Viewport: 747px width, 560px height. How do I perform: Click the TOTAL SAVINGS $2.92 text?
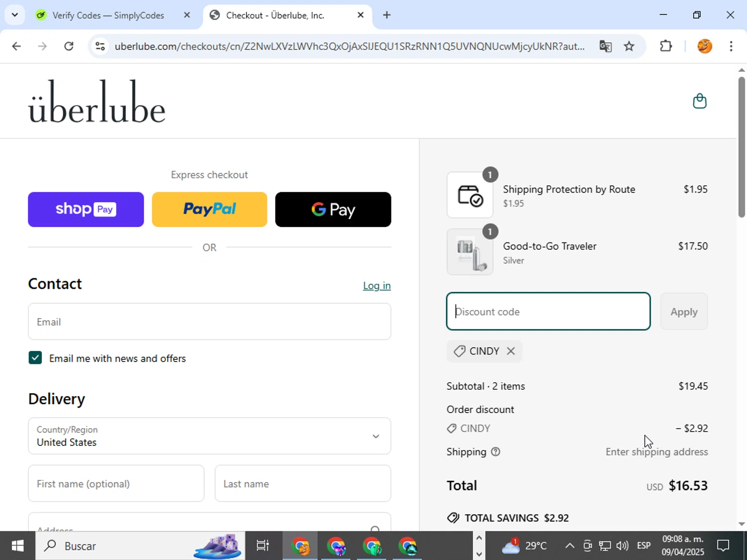click(x=516, y=518)
